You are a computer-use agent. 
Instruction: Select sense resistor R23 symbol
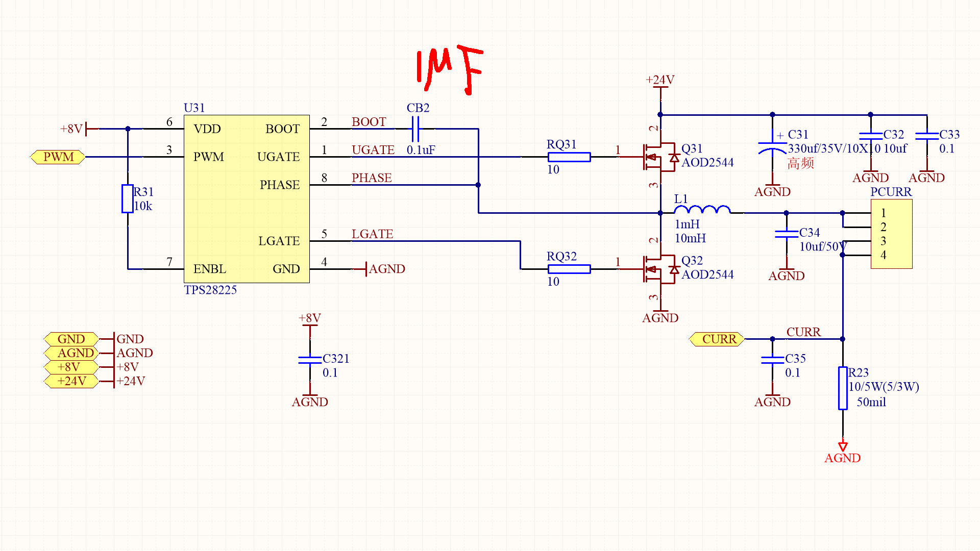[843, 388]
